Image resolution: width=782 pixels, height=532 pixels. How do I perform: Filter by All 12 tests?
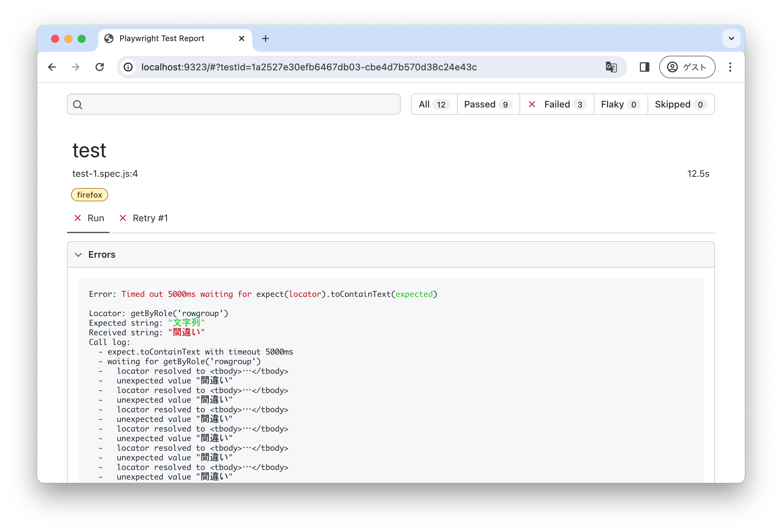[x=434, y=104]
